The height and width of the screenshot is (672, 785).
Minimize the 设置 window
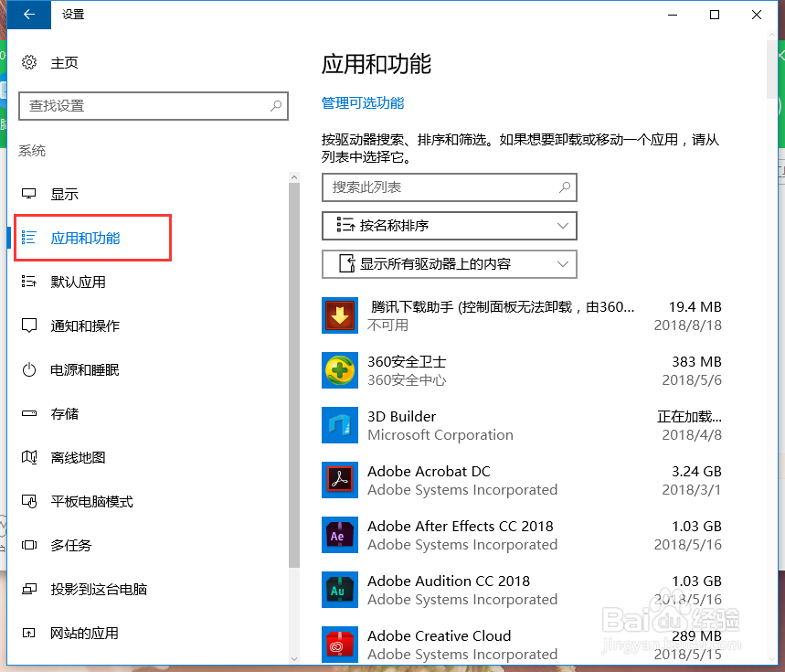(673, 15)
